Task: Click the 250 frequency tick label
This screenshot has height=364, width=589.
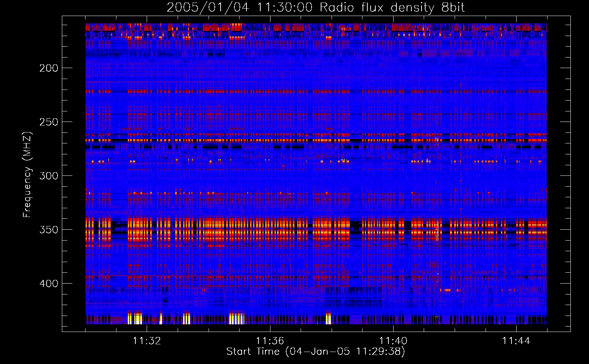Action: pyautogui.click(x=49, y=122)
